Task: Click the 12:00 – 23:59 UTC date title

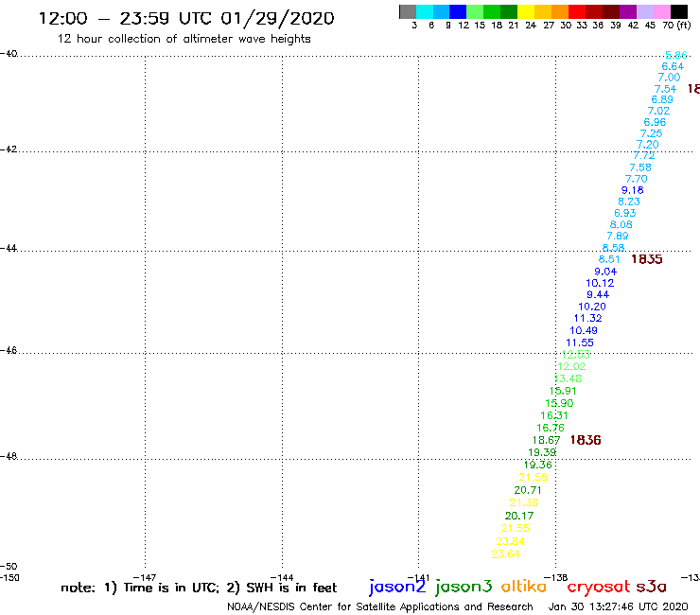Action: [x=186, y=18]
